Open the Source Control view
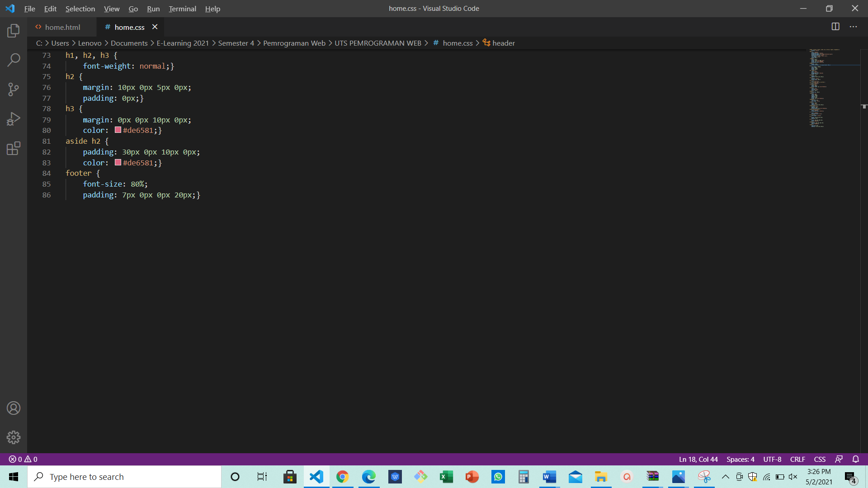This screenshot has height=488, width=868. pos(14,89)
